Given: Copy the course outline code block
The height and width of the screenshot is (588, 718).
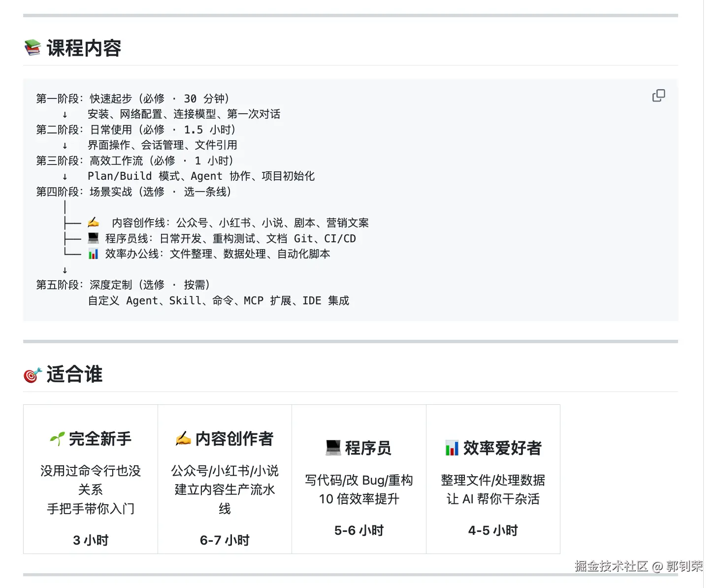Looking at the screenshot, I should coord(658,96).
